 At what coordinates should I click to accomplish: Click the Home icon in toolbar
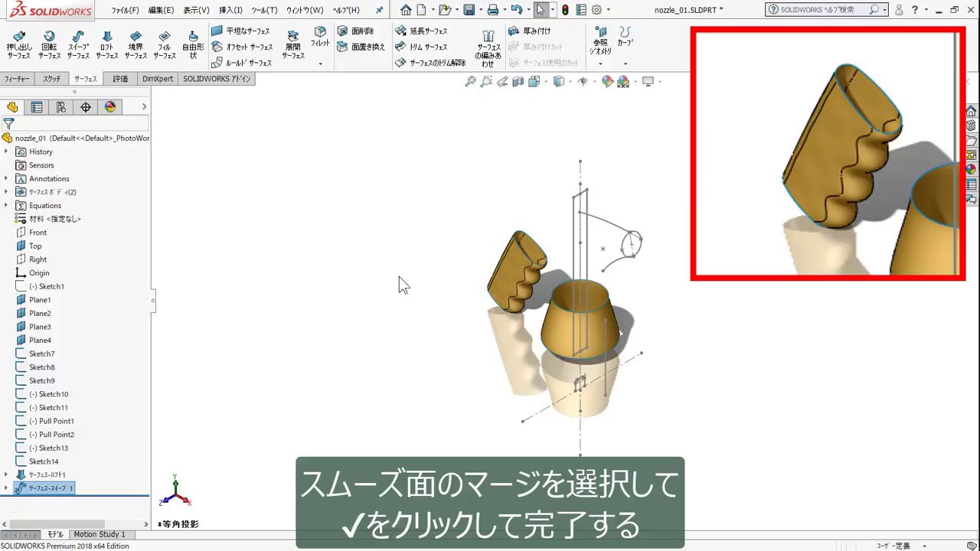point(406,10)
